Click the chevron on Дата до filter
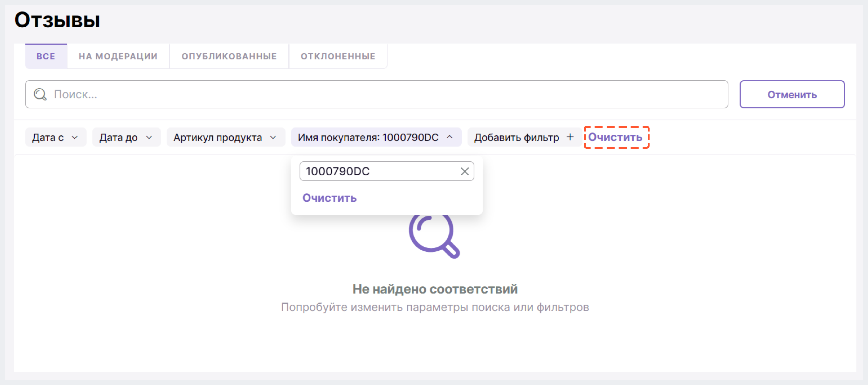This screenshot has height=385, width=868. coord(149,138)
